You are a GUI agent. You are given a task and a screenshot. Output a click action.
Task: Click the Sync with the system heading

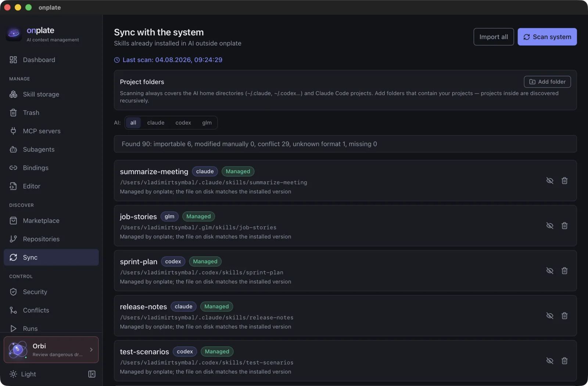159,32
